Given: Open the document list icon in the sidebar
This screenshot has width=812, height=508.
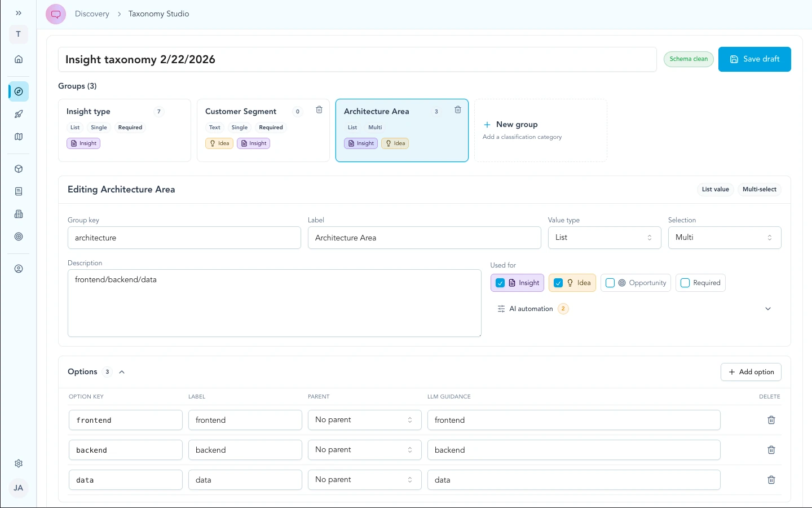Looking at the screenshot, I should (19, 191).
